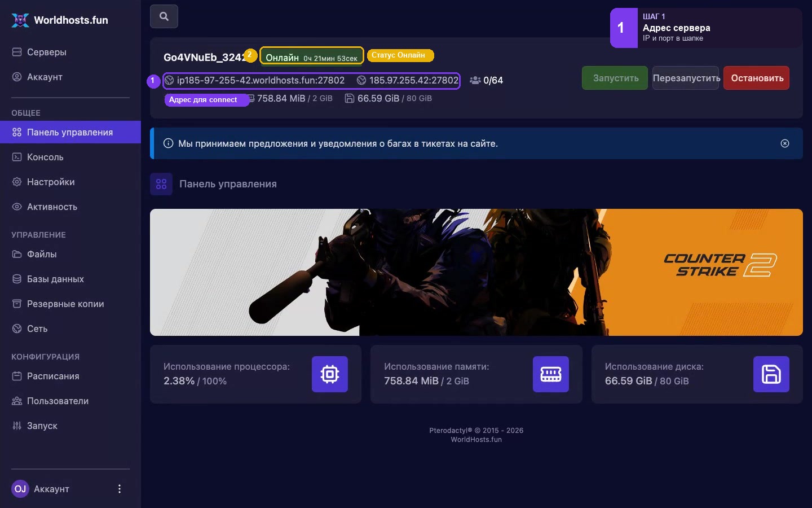Click the Worldhosts.fun logo
Viewport: 812px width, 508px height.
[60, 20]
